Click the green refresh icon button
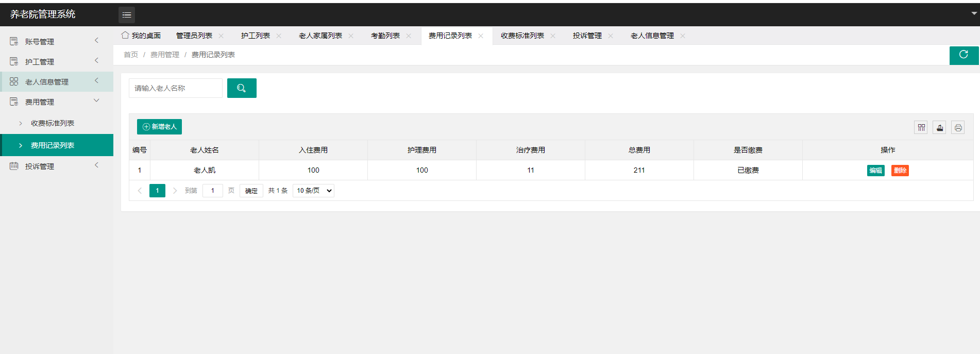Screen dimensions: 980x354 click(x=964, y=55)
